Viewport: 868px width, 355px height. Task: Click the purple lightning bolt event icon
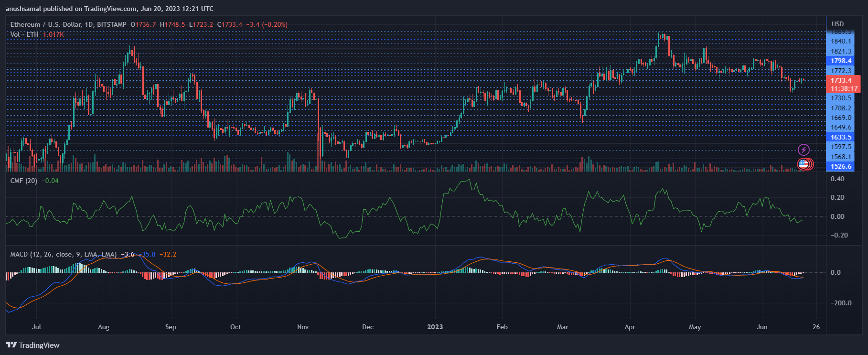[804, 150]
